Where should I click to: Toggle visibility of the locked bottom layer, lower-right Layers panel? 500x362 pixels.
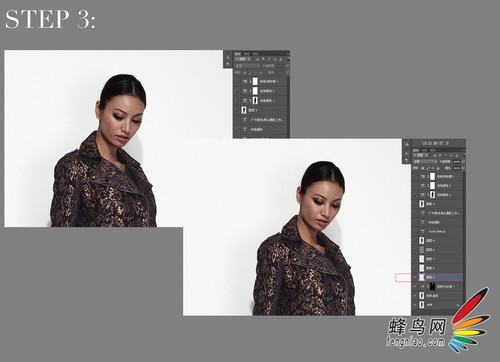coord(415,305)
